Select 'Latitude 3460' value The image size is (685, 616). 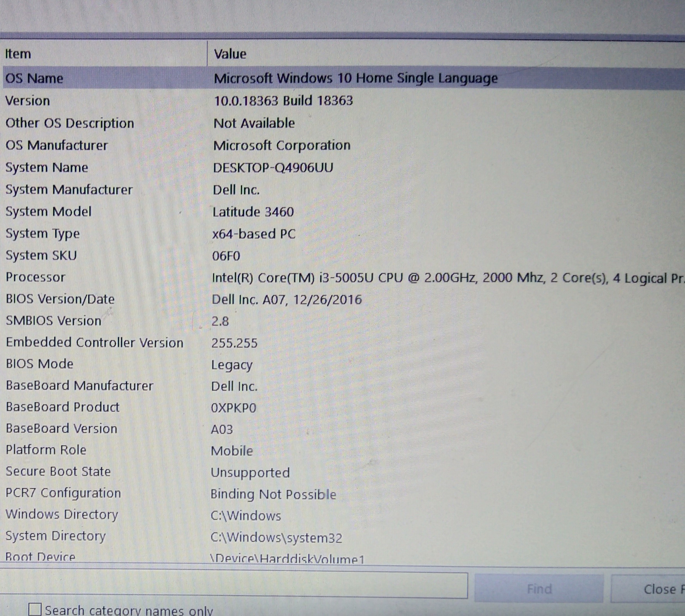(x=253, y=212)
